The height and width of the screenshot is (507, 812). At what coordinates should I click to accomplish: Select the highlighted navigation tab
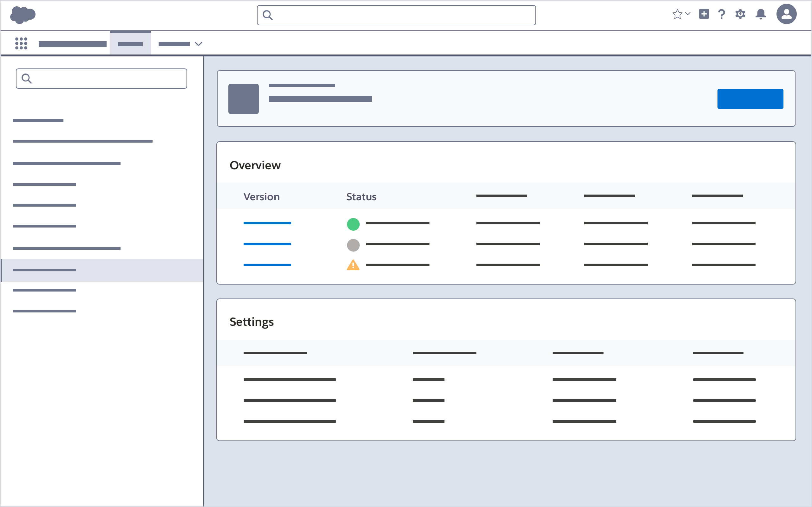[130, 42]
